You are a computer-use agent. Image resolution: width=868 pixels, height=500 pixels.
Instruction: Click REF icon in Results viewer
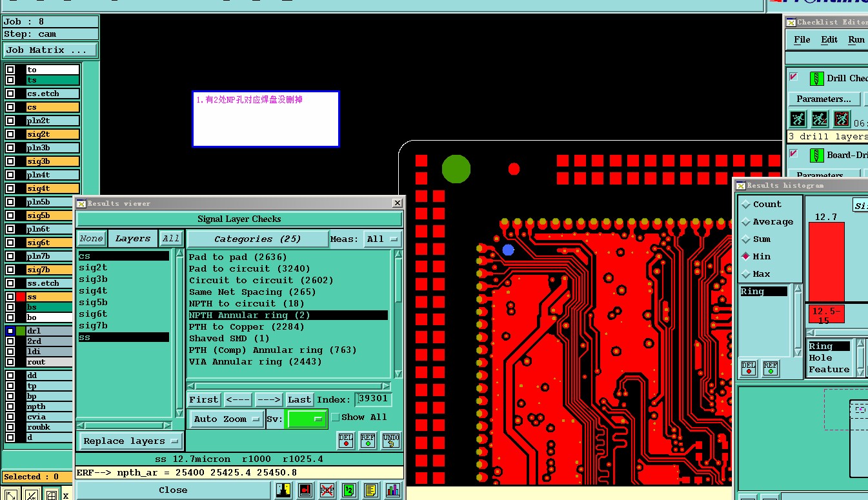[x=368, y=441]
